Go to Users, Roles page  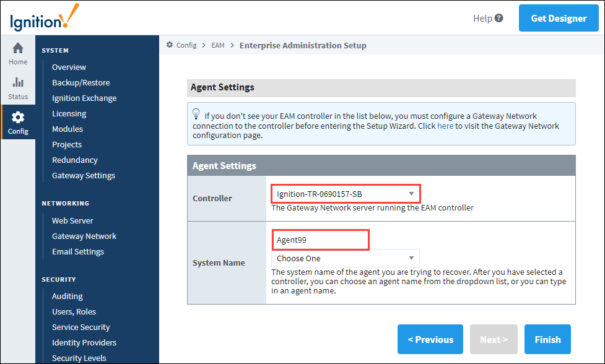pyautogui.click(x=74, y=311)
